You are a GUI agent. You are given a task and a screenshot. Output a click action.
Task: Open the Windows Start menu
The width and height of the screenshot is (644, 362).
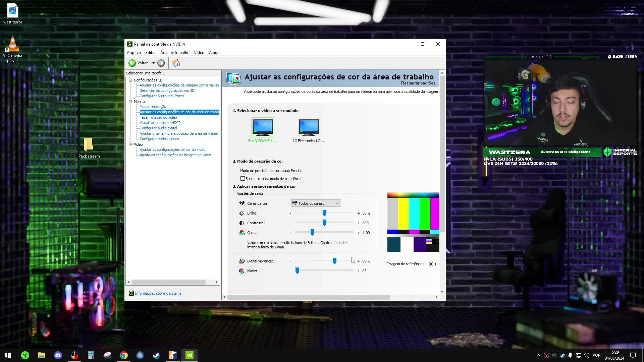click(x=8, y=355)
